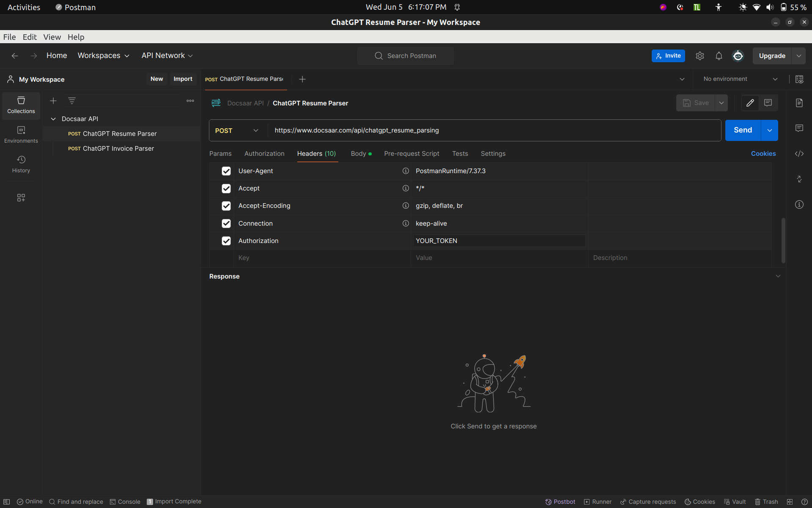
Task: Open the POST method dropdown
Action: (238, 130)
